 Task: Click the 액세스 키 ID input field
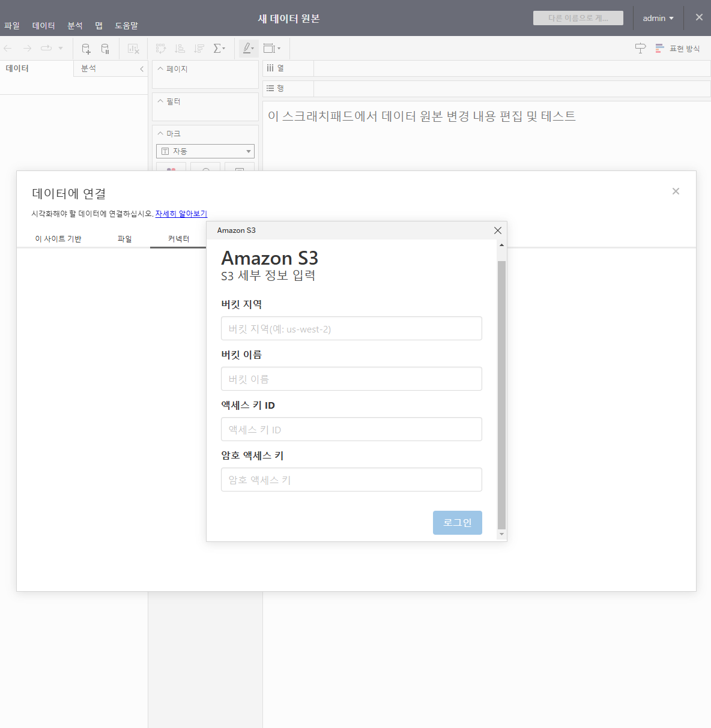click(x=351, y=429)
